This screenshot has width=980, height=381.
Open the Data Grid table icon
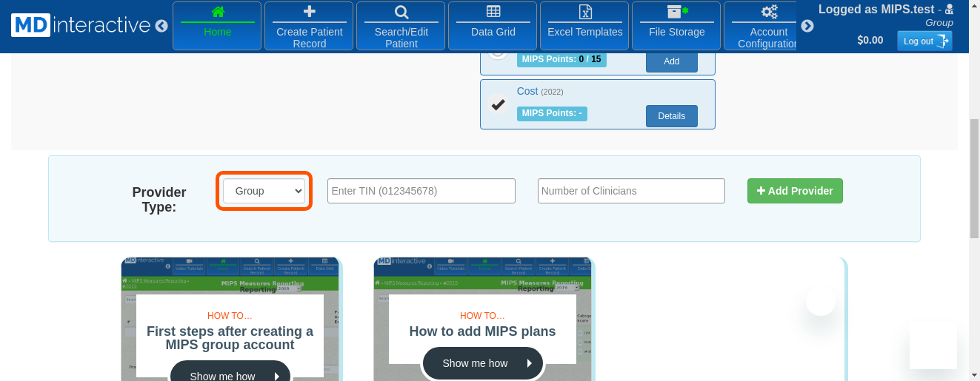tap(493, 12)
